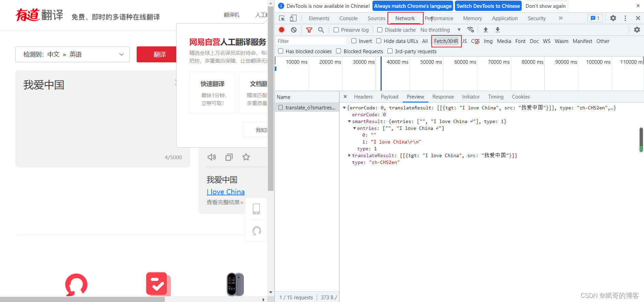This screenshot has height=302, width=644.
Task: Open DevTools three-dot customize menu
Action: click(x=625, y=18)
